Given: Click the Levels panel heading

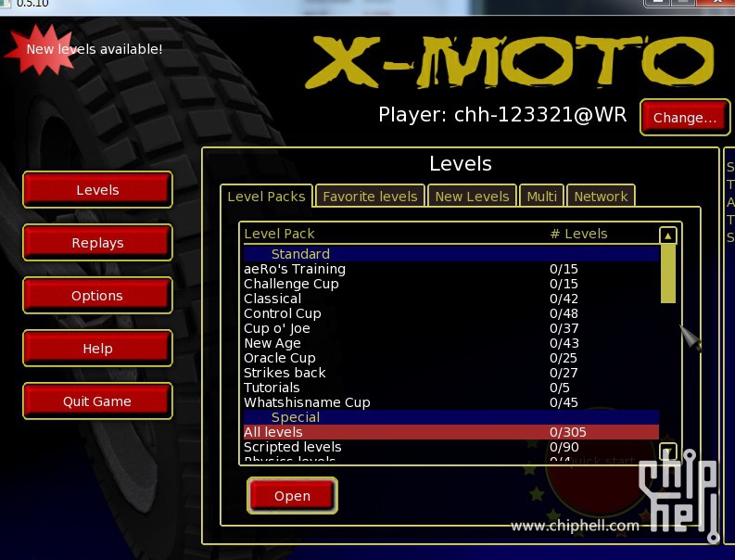Looking at the screenshot, I should pos(461,164).
